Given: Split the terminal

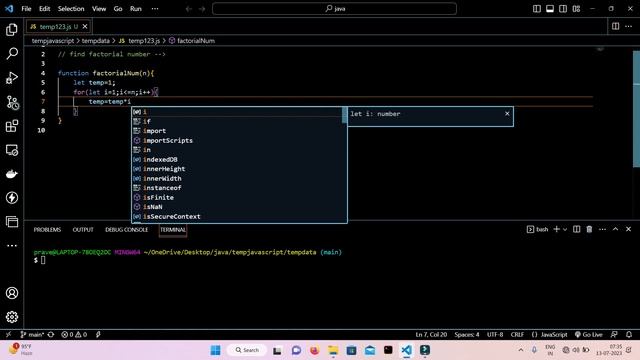Looking at the screenshot, I should coord(576,229).
